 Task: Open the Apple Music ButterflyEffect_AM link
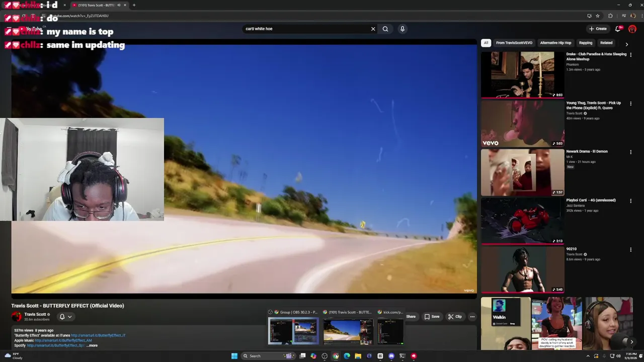point(63,340)
